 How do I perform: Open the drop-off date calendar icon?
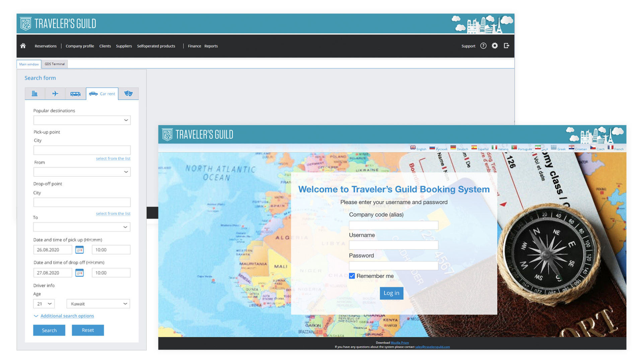click(79, 273)
